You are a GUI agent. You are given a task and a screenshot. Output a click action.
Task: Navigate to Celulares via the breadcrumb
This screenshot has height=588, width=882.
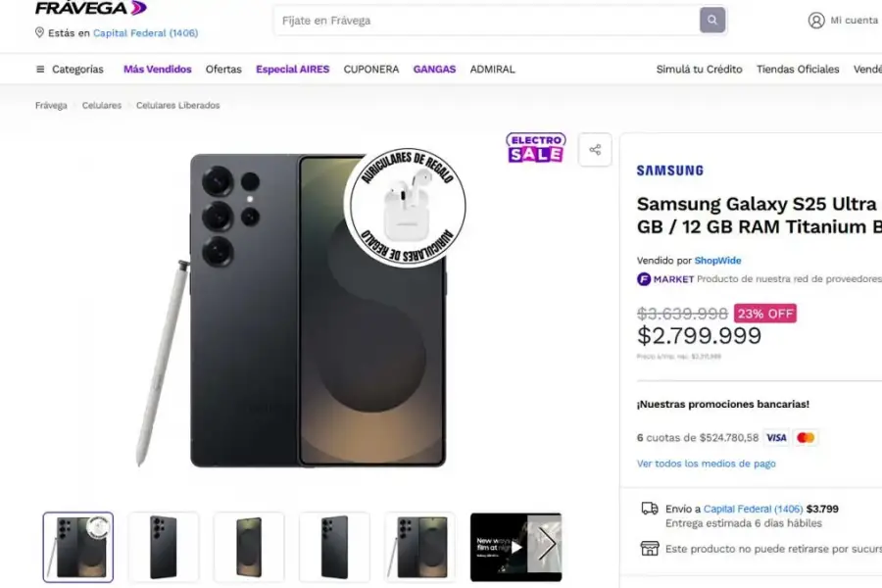coord(102,105)
